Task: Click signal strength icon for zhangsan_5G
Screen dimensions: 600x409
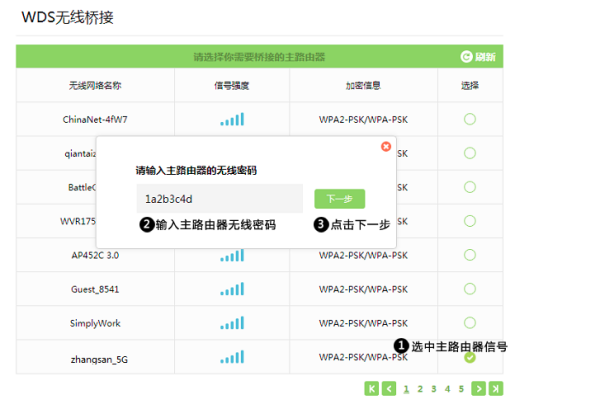Action: point(232,358)
